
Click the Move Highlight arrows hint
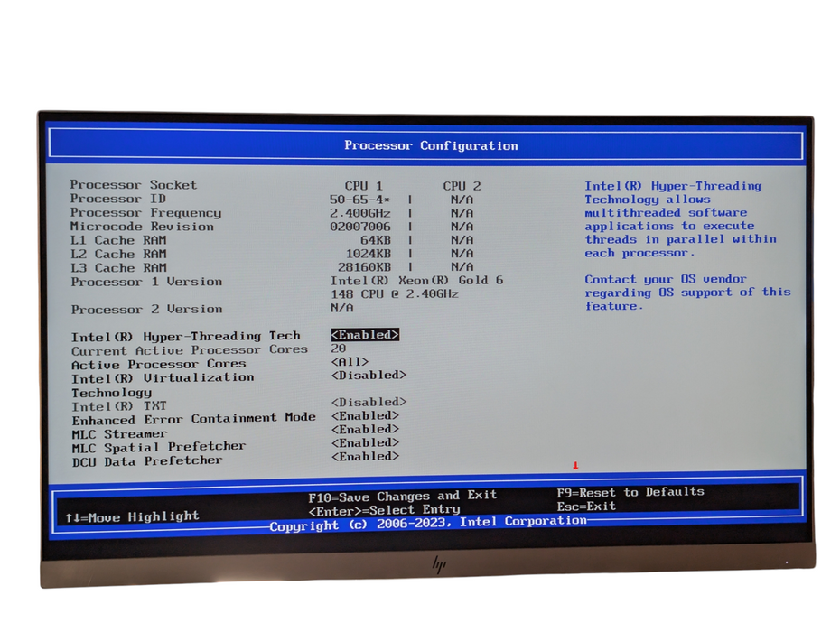point(132,516)
